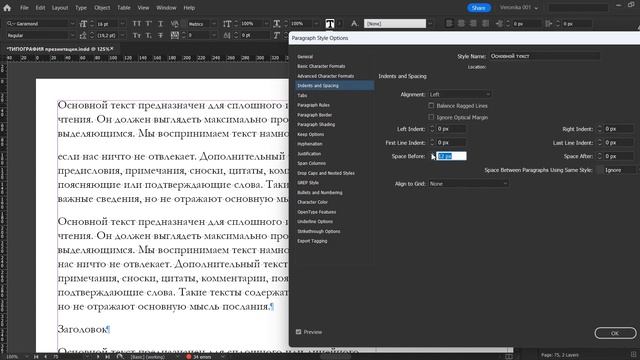Open the Layout menu
Screen dimensions: 640x360
(60, 8)
